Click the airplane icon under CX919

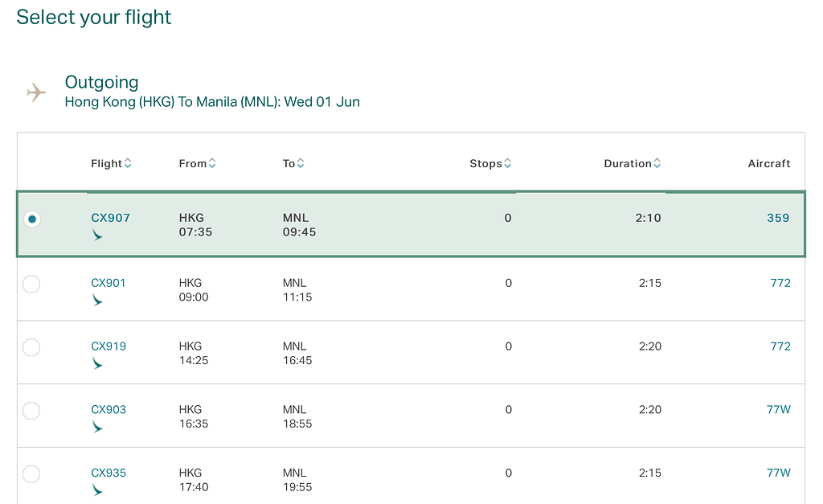[98, 364]
